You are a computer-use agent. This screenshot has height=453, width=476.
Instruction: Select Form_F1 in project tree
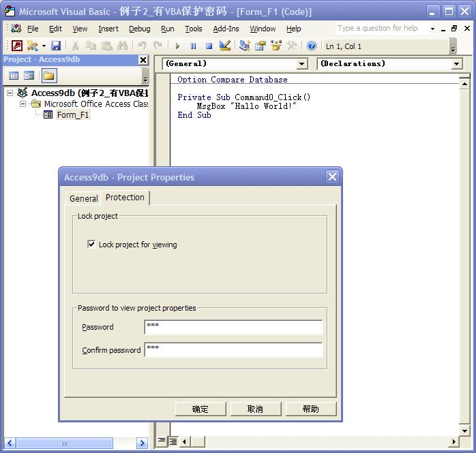pos(73,115)
